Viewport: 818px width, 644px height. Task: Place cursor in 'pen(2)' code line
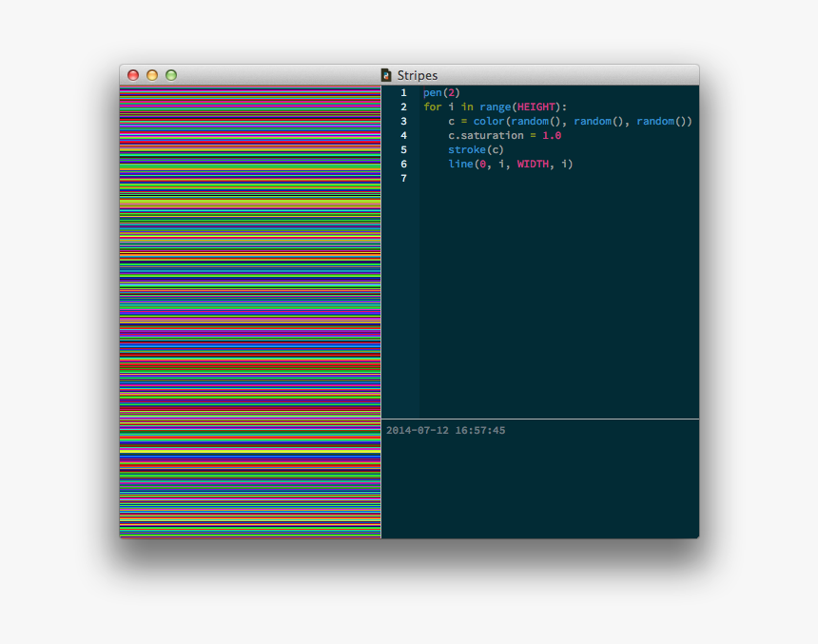[441, 93]
